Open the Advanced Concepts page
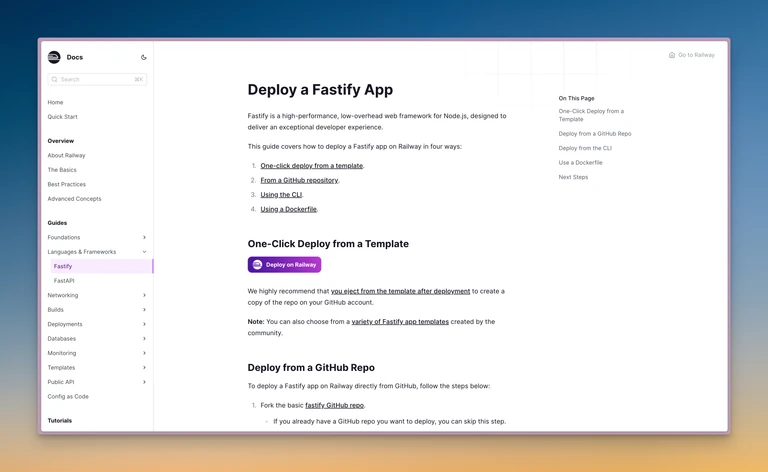 74,198
